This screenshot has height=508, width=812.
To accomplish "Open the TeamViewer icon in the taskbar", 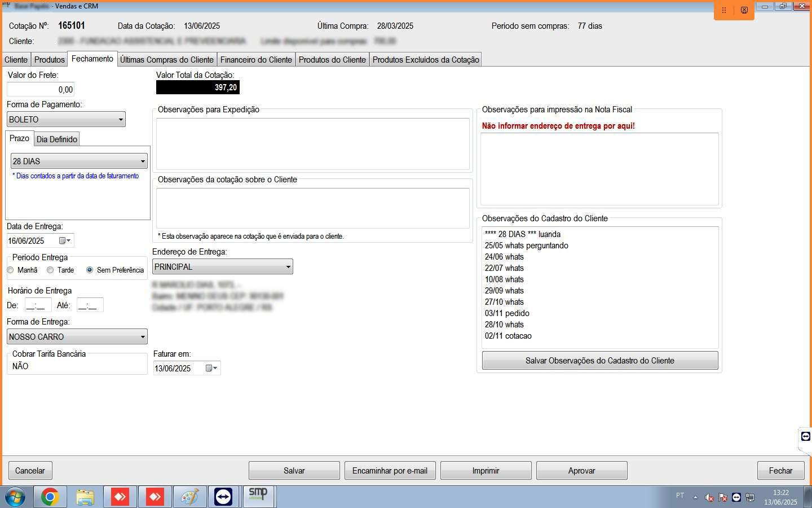I will pos(223,497).
